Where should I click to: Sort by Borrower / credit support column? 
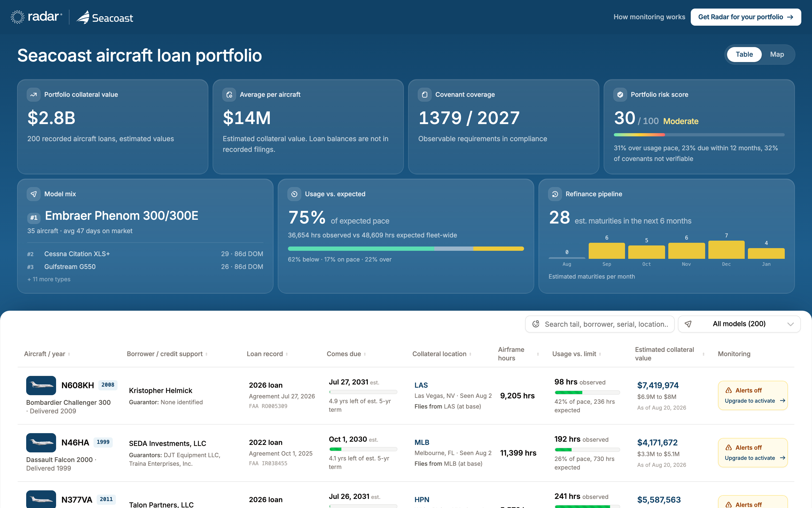click(x=167, y=354)
